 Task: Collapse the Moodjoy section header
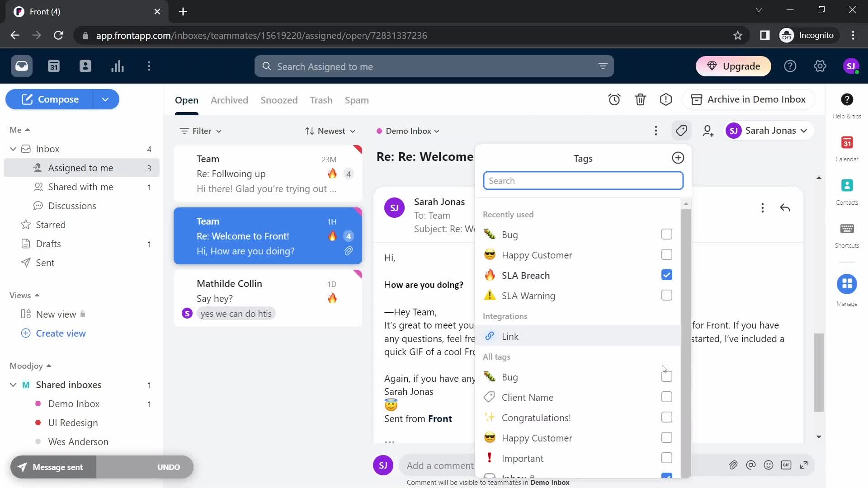30,366
